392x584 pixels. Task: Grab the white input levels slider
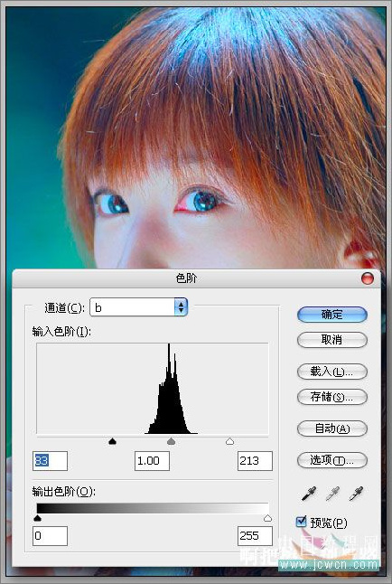tap(229, 441)
